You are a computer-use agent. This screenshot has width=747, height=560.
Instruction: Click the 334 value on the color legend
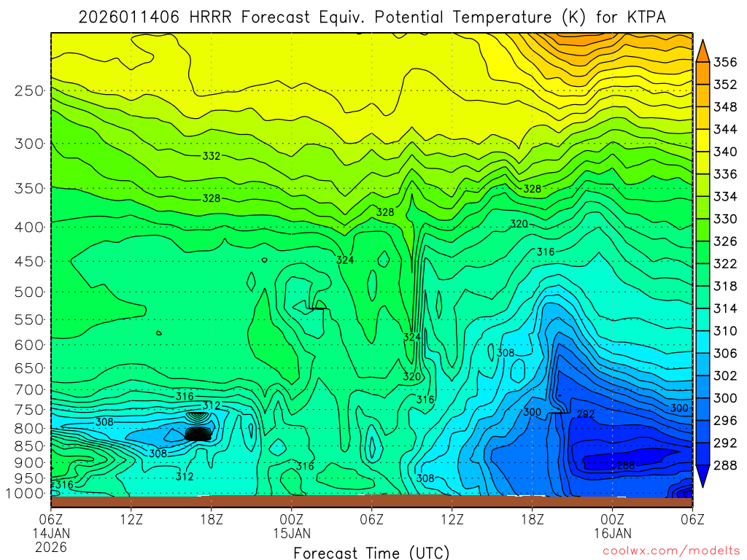coord(725,197)
